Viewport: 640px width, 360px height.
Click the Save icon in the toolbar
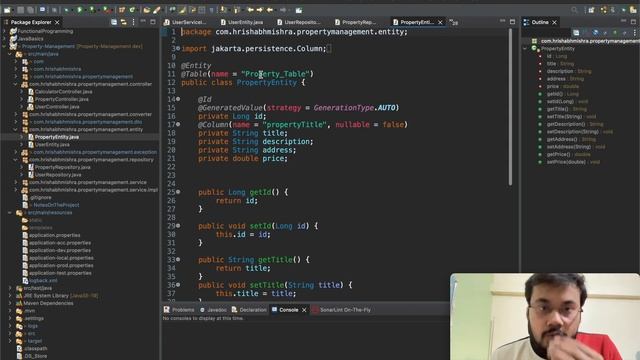click(x=20, y=10)
